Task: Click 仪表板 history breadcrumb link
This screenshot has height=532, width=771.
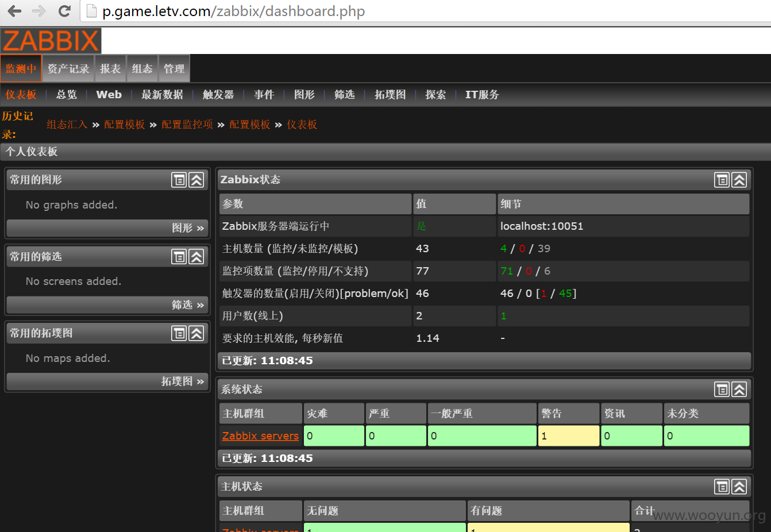Action: pyautogui.click(x=302, y=125)
